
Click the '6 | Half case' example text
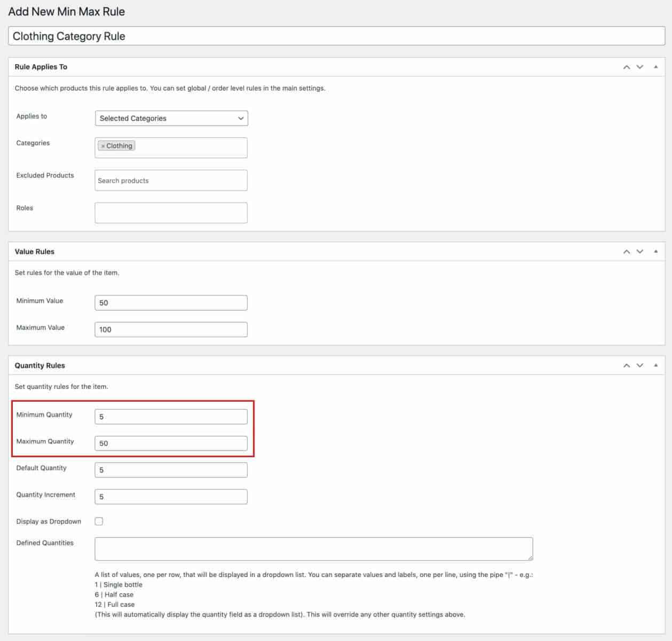click(x=114, y=595)
